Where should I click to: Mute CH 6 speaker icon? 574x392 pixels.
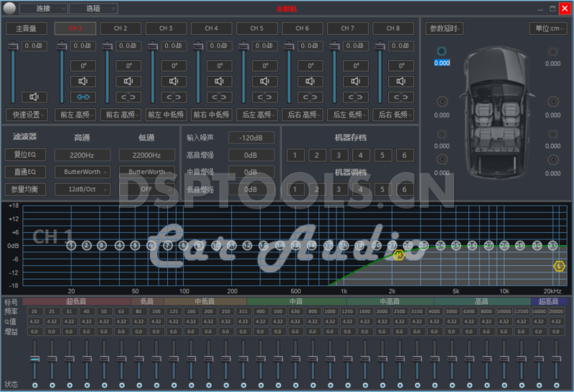click(x=310, y=81)
